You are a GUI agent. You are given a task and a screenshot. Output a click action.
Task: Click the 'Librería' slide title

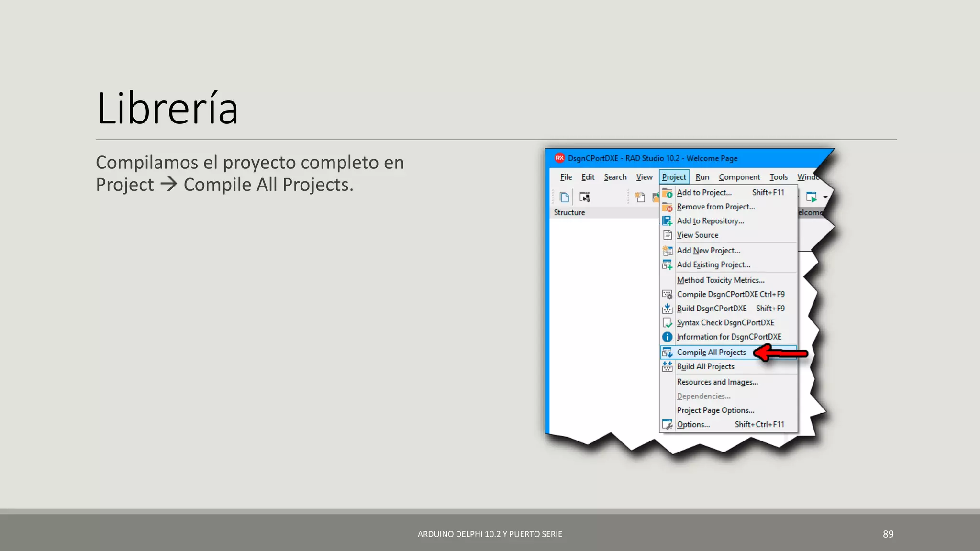[x=167, y=108]
